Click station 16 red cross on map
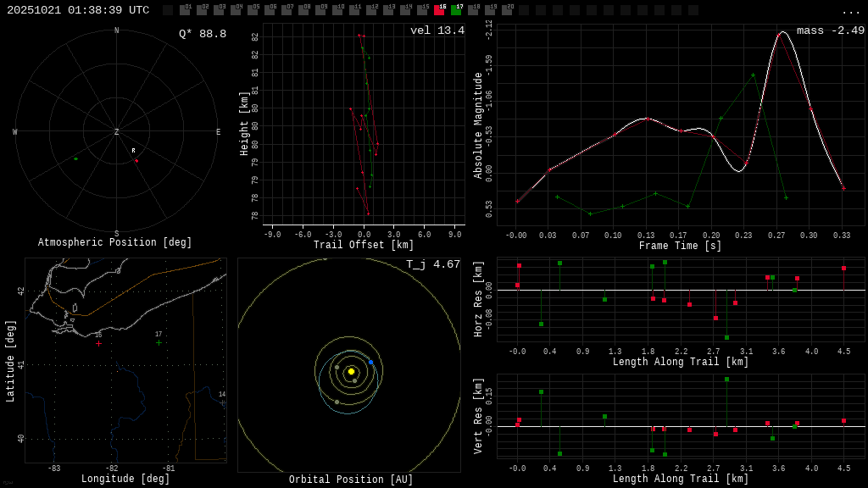This screenshot has width=868, height=488. [x=98, y=343]
